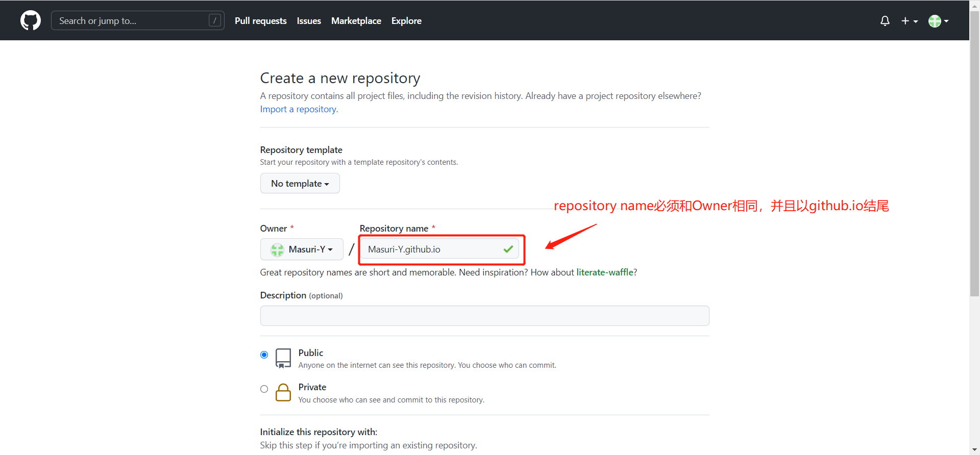Open the Issues page
This screenshot has height=455, width=980.
[309, 21]
